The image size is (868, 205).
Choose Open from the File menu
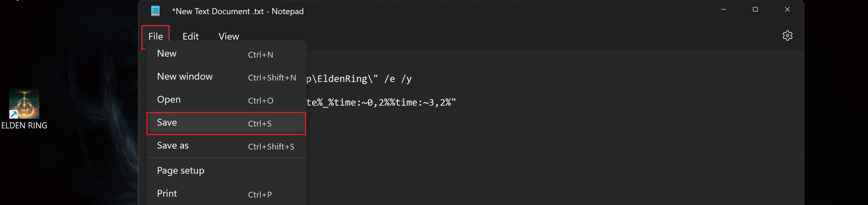pos(169,100)
